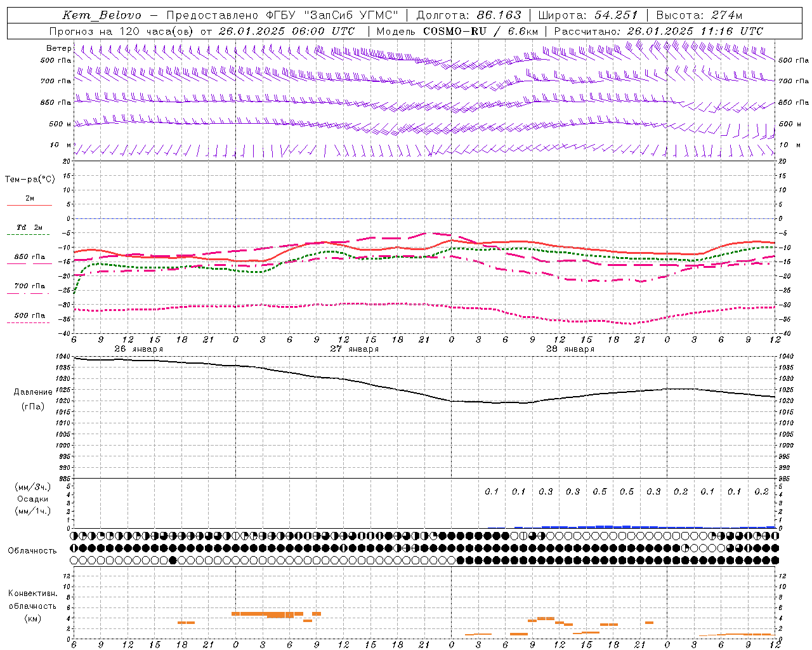
Task: Select the ФГБУ "ЗапСиб УГМС" provider text
Action: point(332,15)
